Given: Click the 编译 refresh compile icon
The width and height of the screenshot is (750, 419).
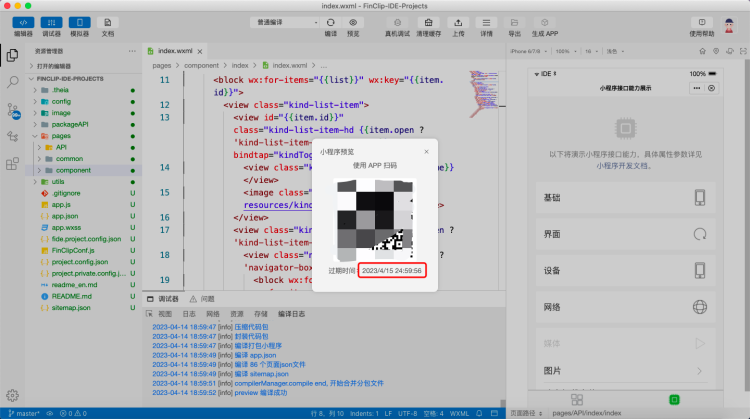Looking at the screenshot, I should pyautogui.click(x=331, y=22).
